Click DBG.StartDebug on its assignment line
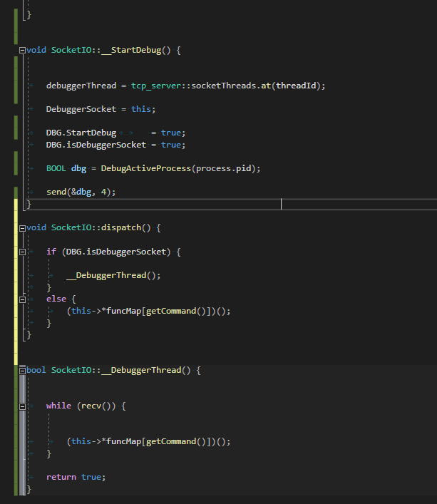Screen dimensions: 437x504 [x=81, y=133]
